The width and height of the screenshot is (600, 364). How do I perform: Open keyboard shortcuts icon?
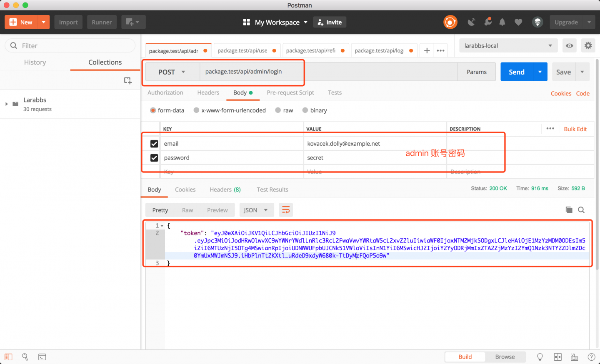pos(574,357)
